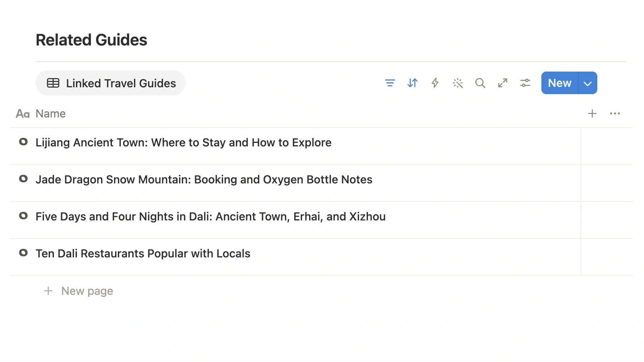Viewport: 644px width, 362px height.
Task: Open the search magnifier icon
Action: click(480, 83)
